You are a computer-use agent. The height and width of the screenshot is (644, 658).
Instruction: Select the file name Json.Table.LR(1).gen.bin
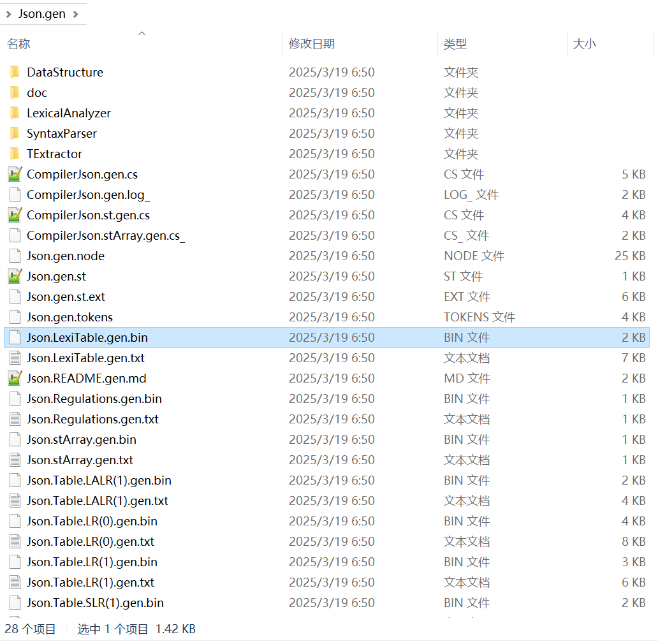[92, 562]
